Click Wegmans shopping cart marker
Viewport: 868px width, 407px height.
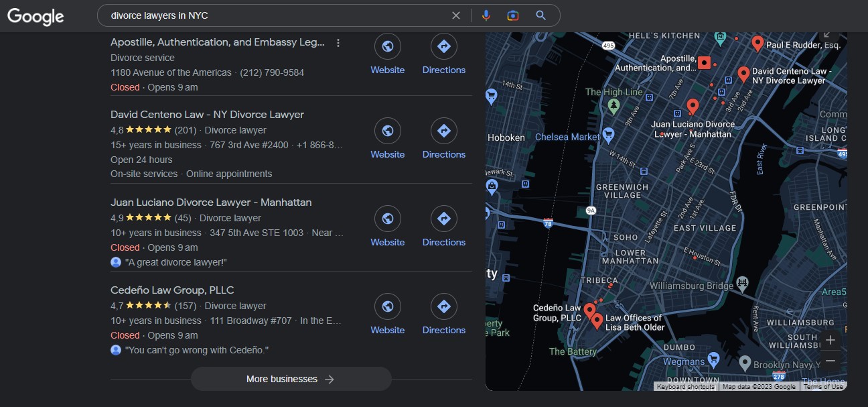(x=713, y=360)
